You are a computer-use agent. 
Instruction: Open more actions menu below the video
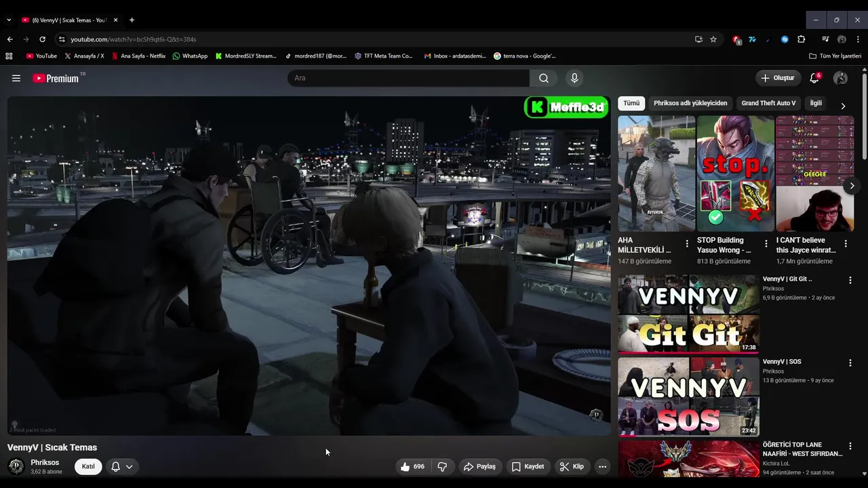click(602, 466)
